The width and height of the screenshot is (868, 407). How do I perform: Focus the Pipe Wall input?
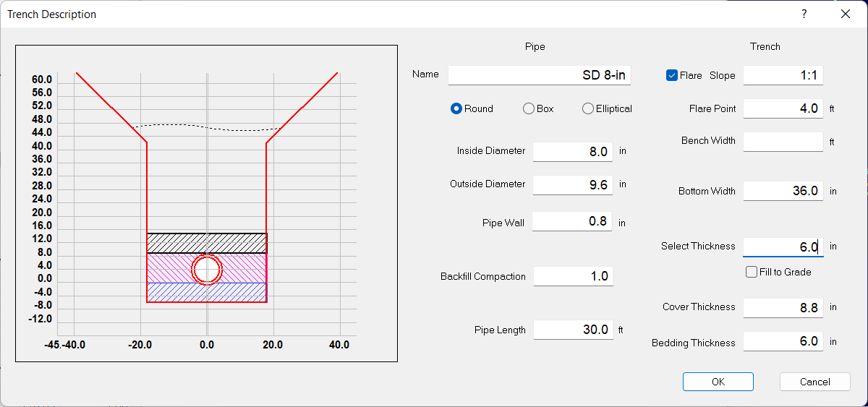[572, 222]
